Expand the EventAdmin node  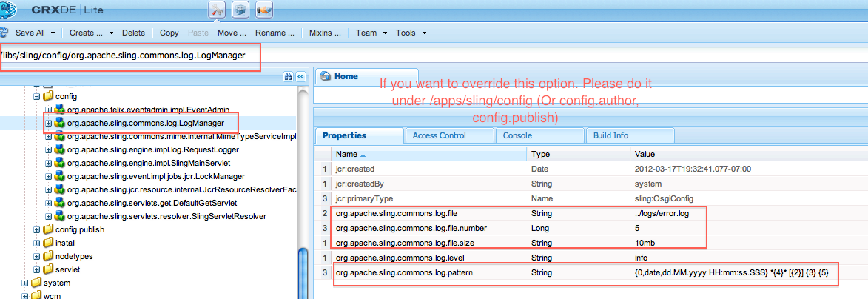pyautogui.click(x=48, y=110)
